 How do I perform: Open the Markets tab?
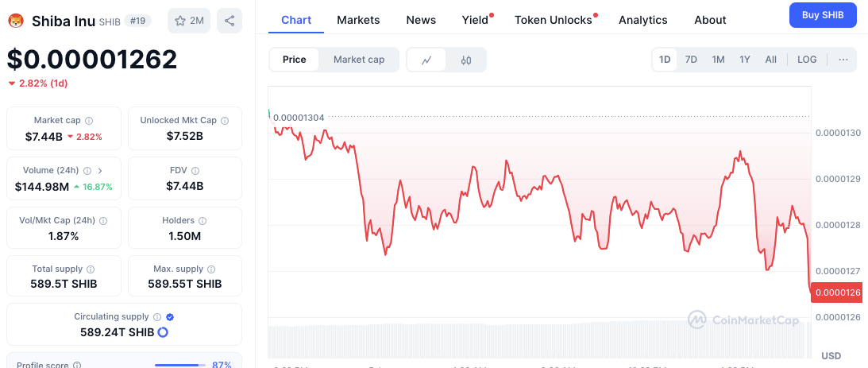click(358, 20)
